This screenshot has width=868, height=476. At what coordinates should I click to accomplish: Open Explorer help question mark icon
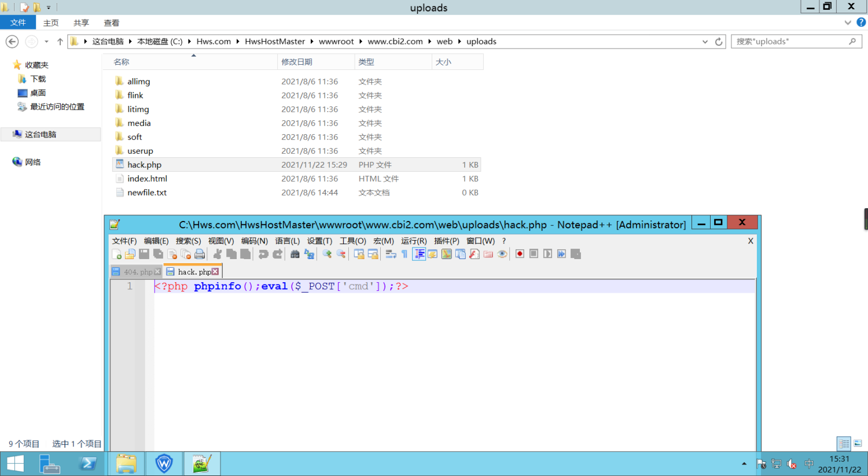pyautogui.click(x=861, y=23)
